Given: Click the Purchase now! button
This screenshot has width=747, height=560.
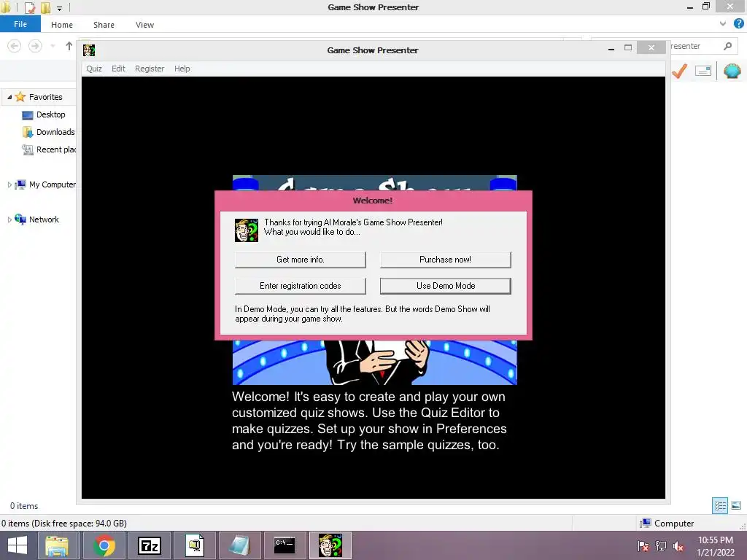Looking at the screenshot, I should click(446, 260).
